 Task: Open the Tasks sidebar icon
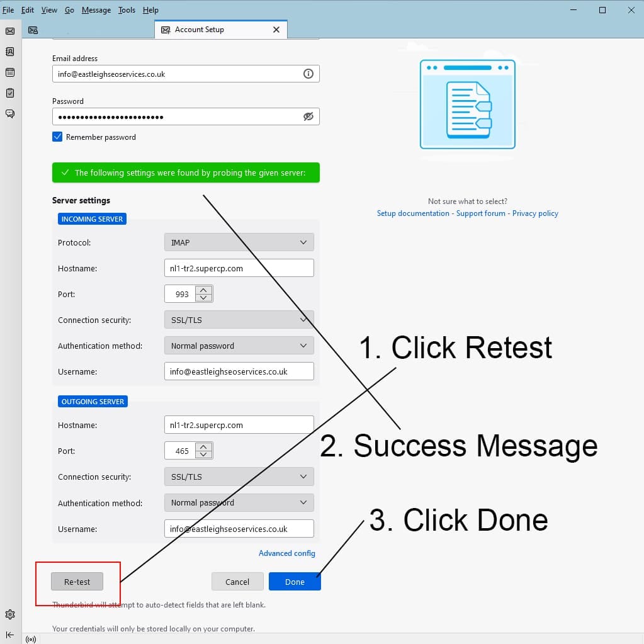[x=10, y=93]
